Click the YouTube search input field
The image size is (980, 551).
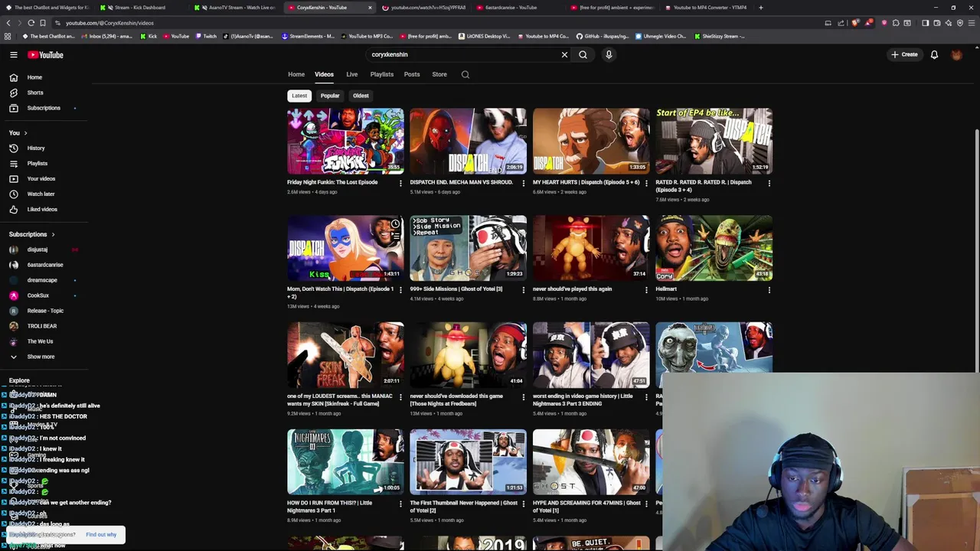tap(463, 54)
